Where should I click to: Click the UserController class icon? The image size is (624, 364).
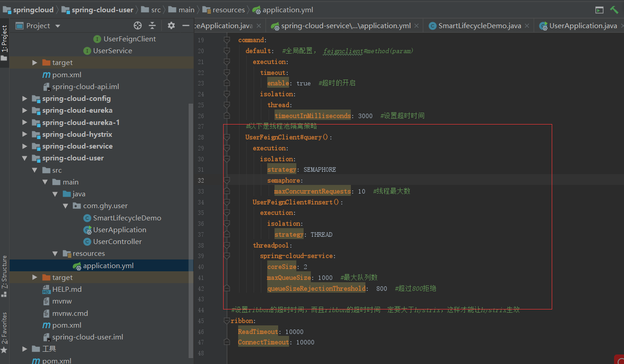point(87,242)
